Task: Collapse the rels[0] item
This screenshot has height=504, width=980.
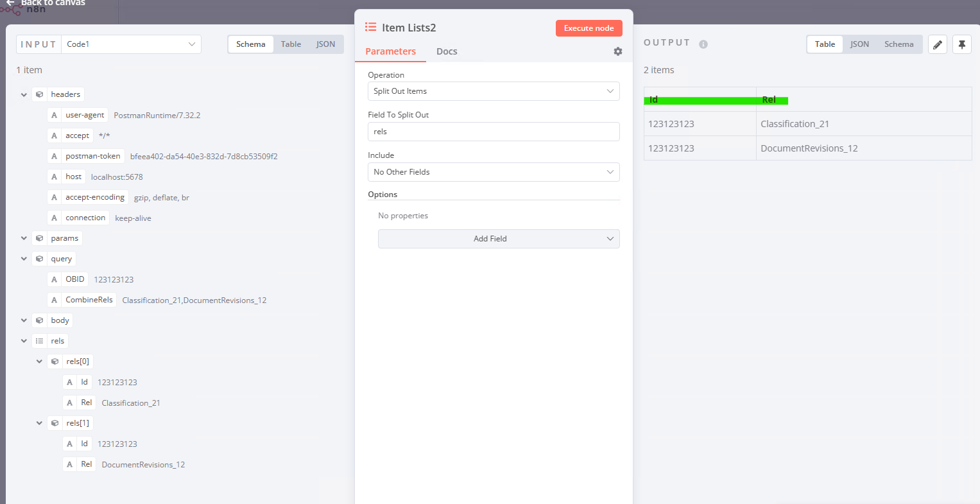Action: click(39, 361)
